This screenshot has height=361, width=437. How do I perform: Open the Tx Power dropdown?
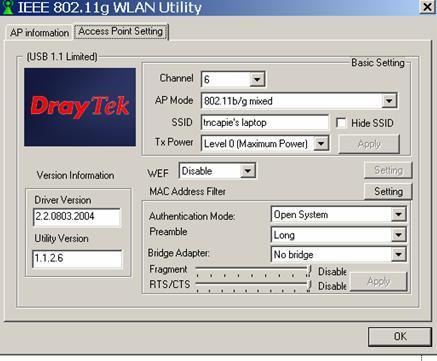pos(321,144)
